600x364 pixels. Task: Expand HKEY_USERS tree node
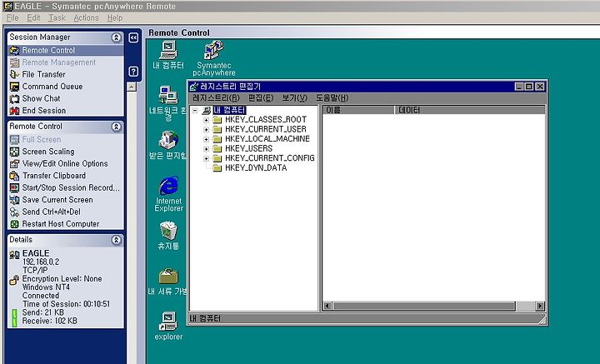pyautogui.click(x=207, y=149)
